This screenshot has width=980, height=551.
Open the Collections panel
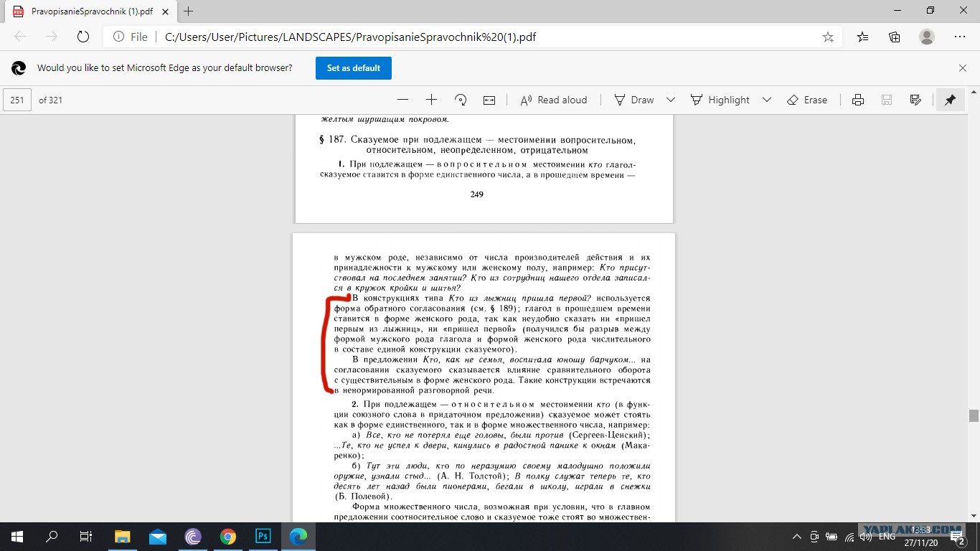pyautogui.click(x=895, y=37)
